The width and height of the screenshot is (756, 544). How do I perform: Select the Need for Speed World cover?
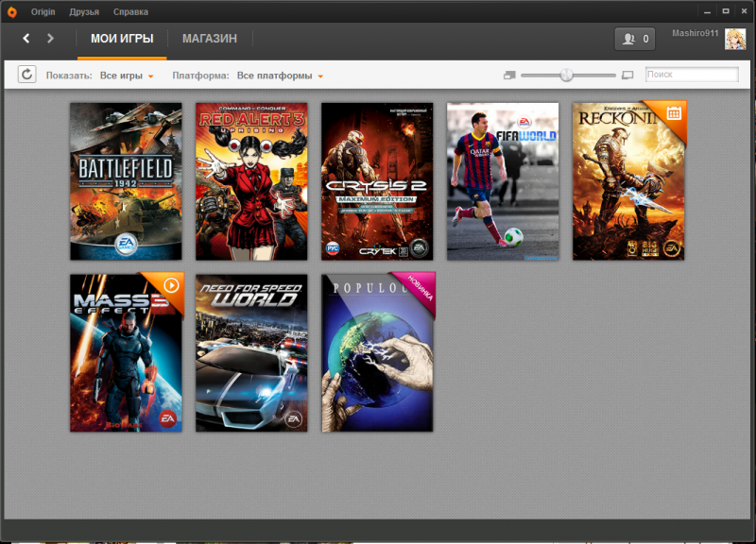251,353
